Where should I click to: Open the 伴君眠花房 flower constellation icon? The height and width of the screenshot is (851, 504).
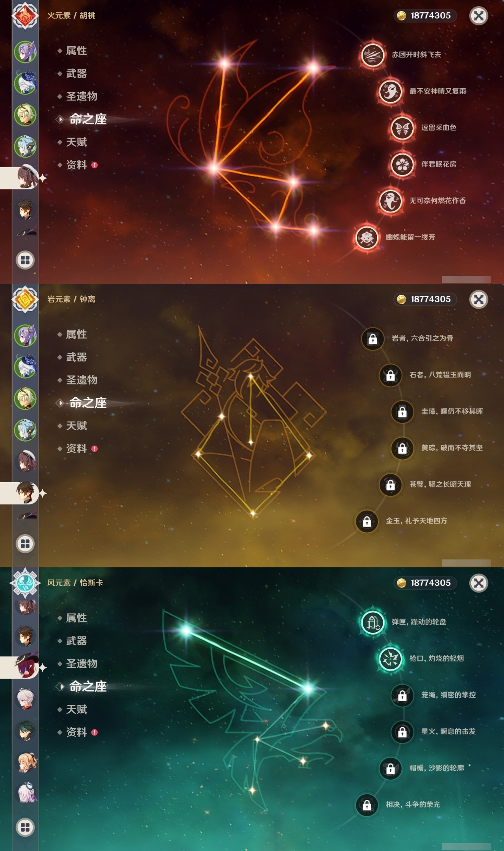point(402,164)
